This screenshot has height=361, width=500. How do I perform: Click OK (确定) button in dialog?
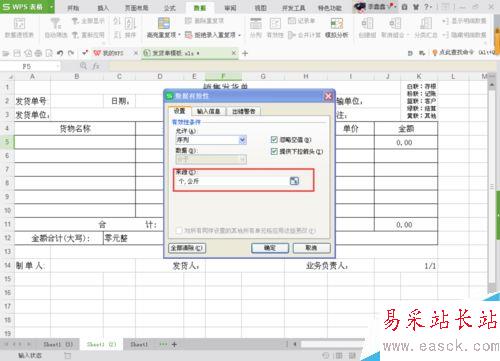(270, 248)
